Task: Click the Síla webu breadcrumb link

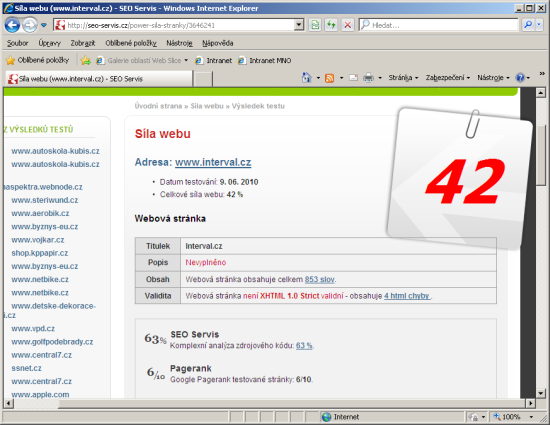Action: (207, 106)
